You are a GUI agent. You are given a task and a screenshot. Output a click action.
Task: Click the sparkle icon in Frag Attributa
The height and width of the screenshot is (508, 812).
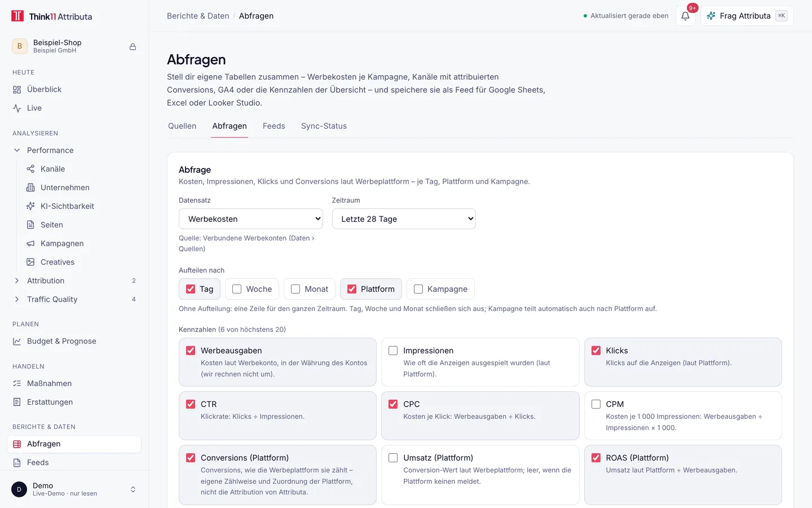[711, 16]
